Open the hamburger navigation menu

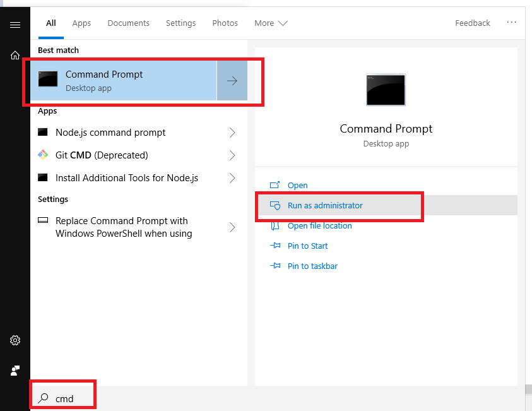pos(15,25)
